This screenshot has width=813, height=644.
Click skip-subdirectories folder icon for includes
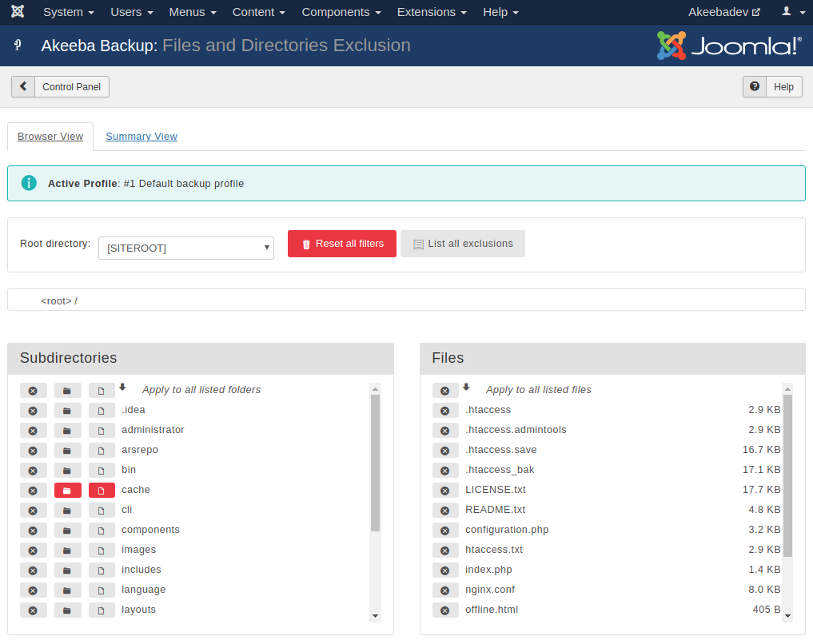pyautogui.click(x=67, y=570)
